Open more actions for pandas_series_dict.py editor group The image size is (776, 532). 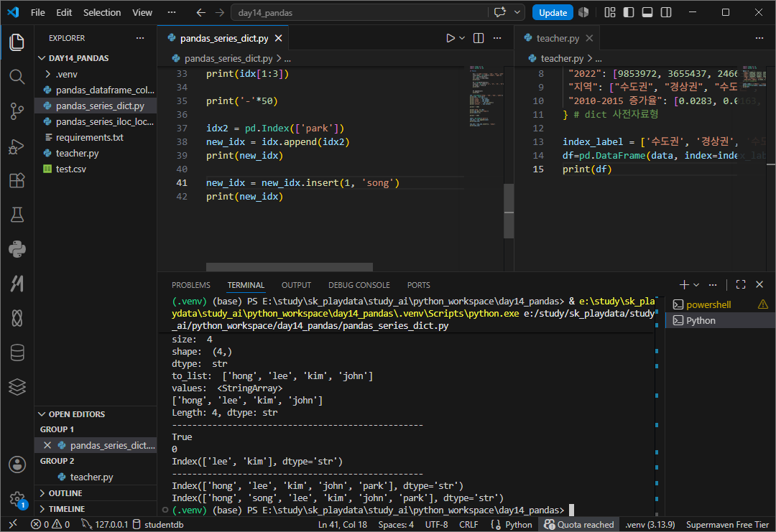[x=497, y=38]
